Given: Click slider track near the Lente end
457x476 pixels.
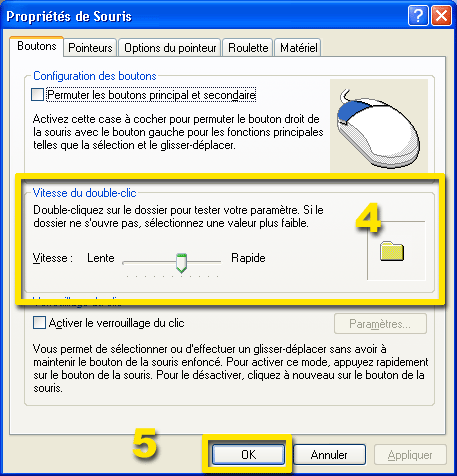Looking at the screenshot, I should pos(133,263).
